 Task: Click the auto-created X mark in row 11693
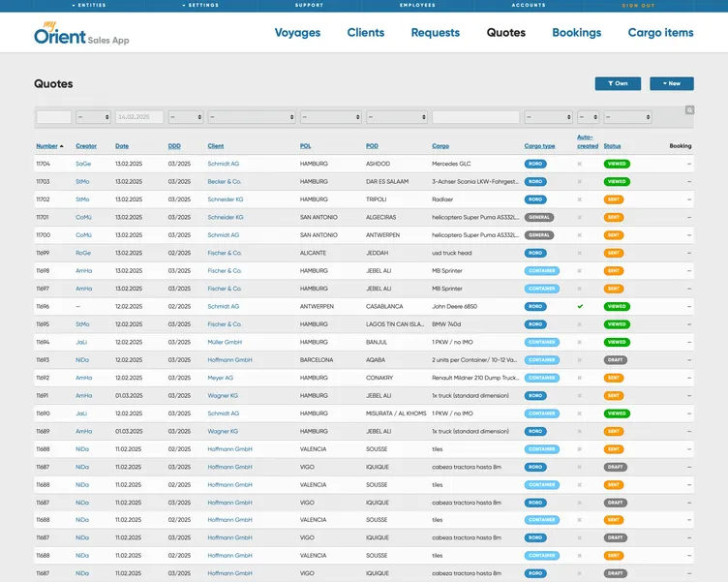click(x=580, y=360)
